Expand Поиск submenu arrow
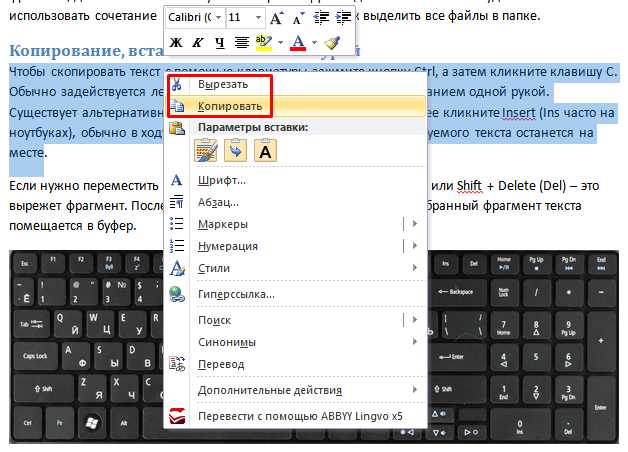Viewport: 628px width, 452px height. [415, 319]
